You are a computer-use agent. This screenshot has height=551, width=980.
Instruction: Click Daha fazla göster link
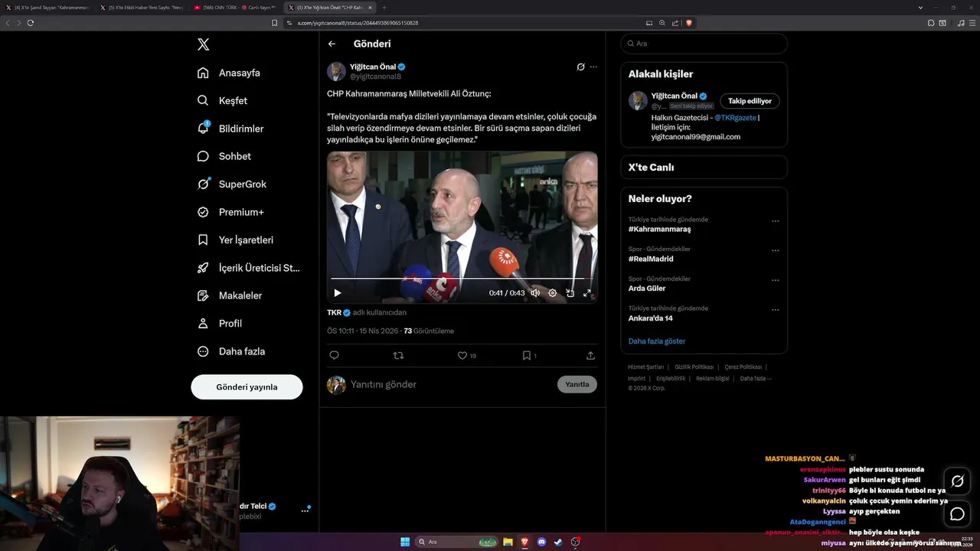tap(657, 341)
